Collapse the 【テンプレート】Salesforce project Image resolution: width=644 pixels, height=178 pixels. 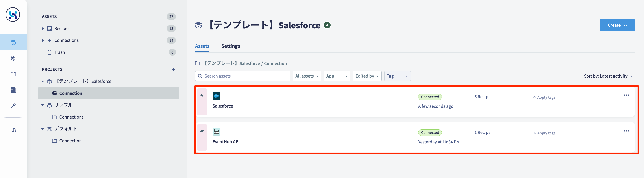coord(43,81)
